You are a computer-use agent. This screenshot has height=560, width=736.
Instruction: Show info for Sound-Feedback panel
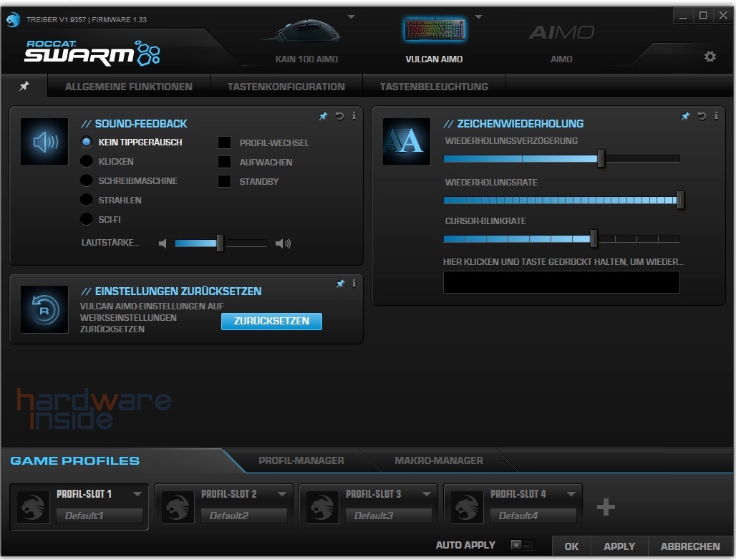tap(354, 115)
